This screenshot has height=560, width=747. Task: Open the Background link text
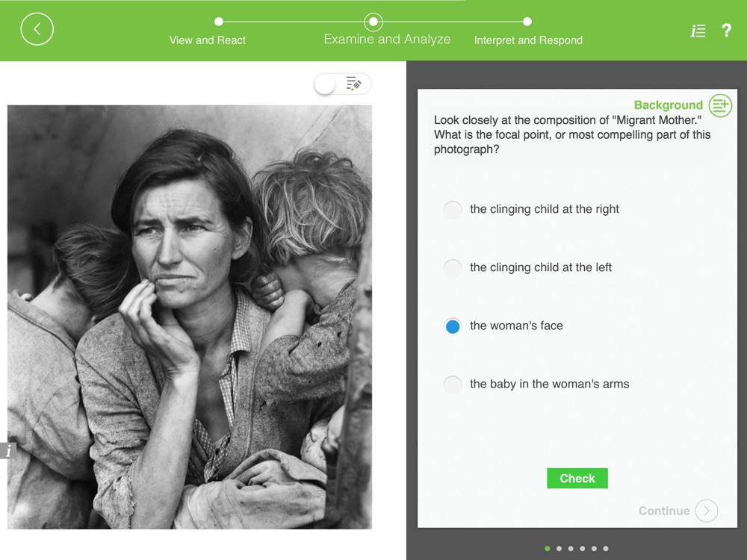[669, 105]
